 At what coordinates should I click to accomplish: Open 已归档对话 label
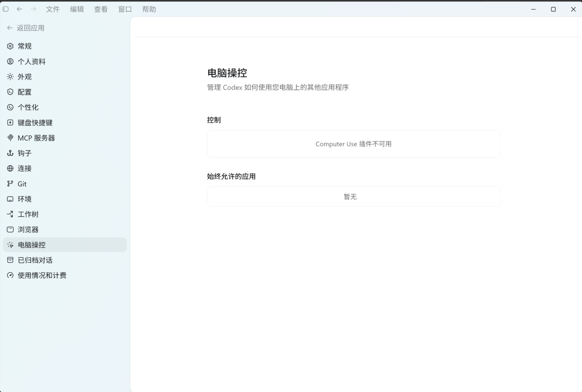pyautogui.click(x=35, y=260)
